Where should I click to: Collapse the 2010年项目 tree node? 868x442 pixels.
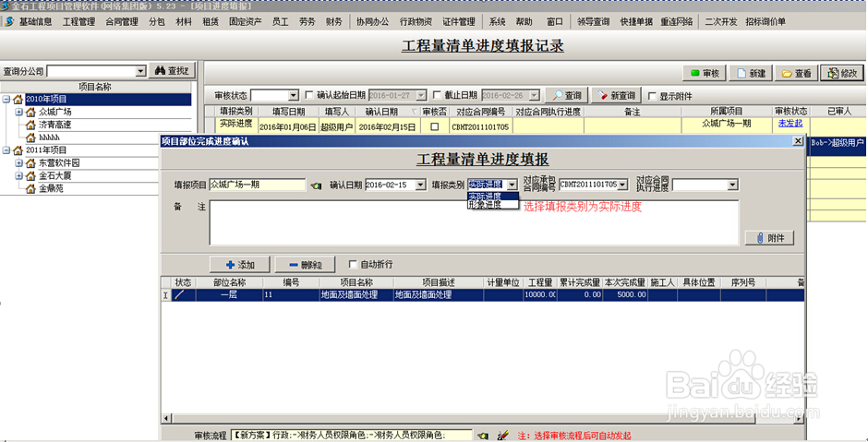tap(6, 99)
